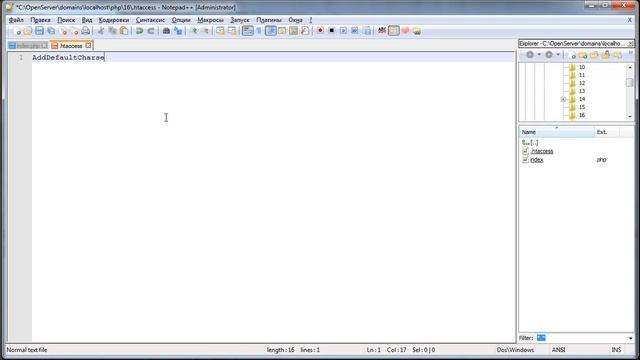
Task: Open the Правка menu
Action: click(40, 20)
